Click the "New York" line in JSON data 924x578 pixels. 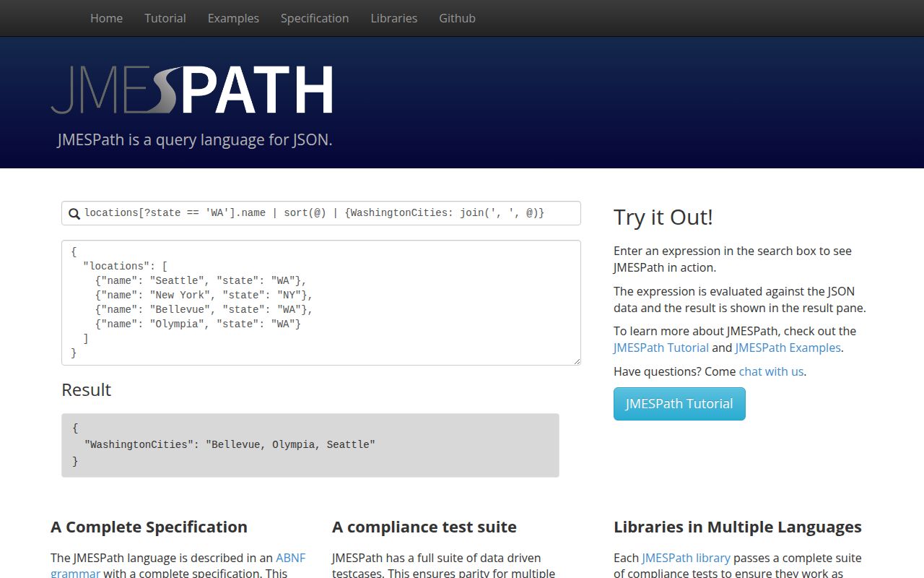[x=204, y=296]
